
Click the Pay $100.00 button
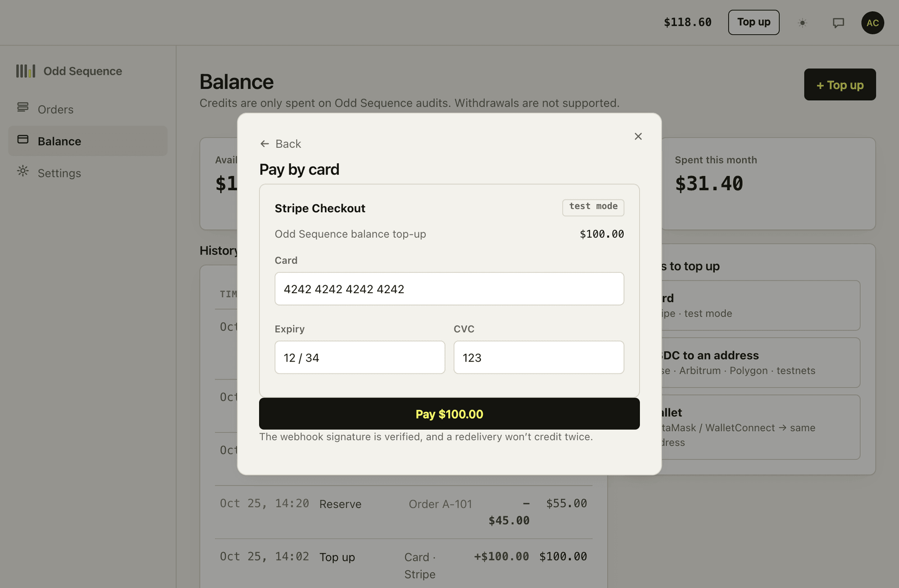449,414
